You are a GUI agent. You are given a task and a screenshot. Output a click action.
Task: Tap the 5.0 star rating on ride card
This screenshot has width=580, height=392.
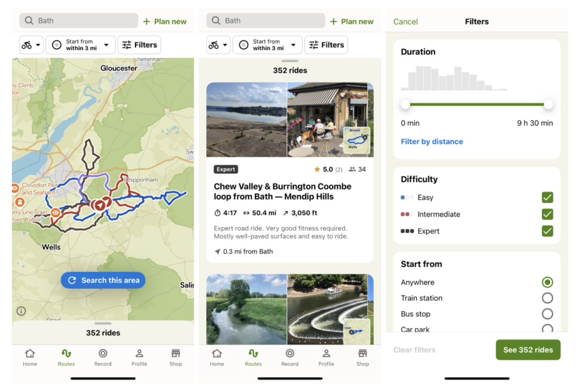coord(328,169)
